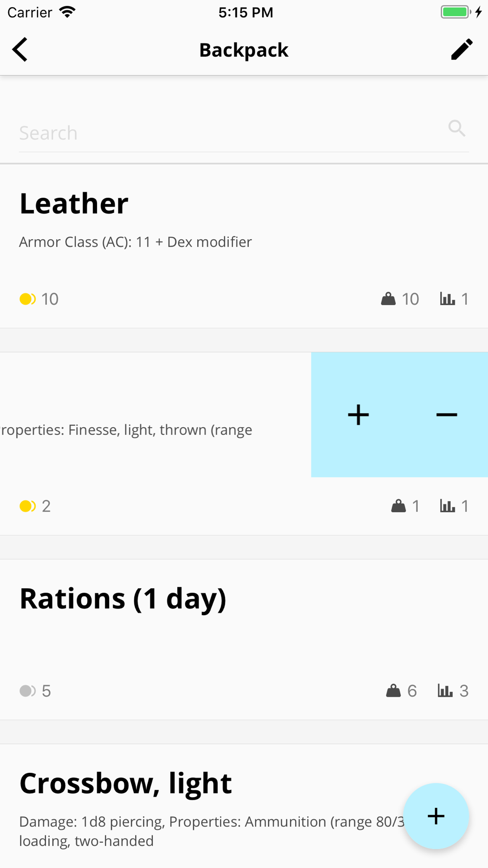Click the Search input field
488x868 pixels.
[229, 133]
